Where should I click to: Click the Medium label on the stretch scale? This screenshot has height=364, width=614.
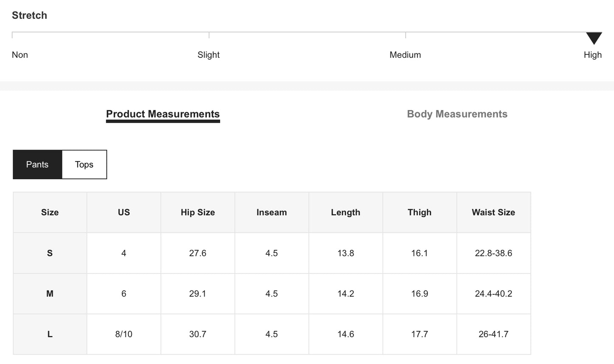coord(405,55)
